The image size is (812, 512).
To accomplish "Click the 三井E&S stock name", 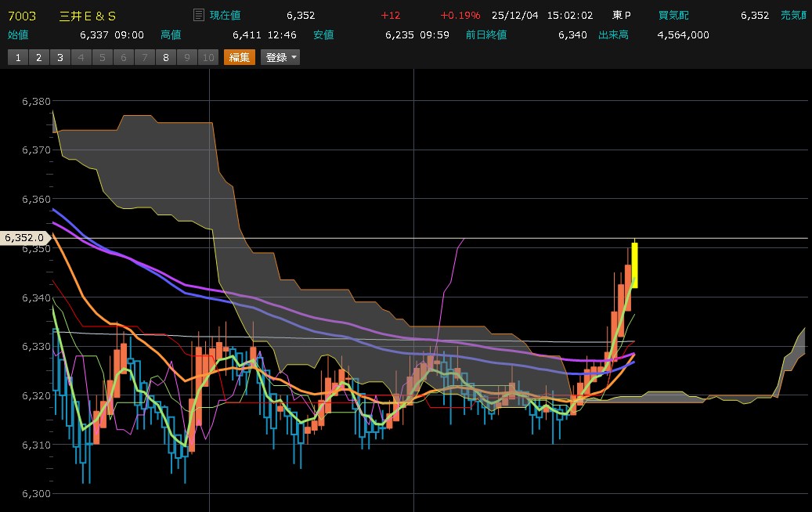I will (x=88, y=15).
